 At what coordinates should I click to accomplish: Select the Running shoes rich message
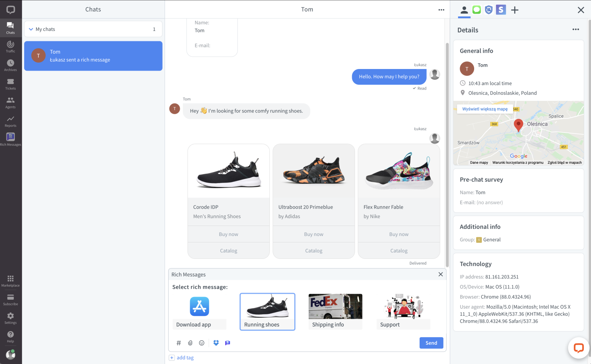(x=267, y=312)
